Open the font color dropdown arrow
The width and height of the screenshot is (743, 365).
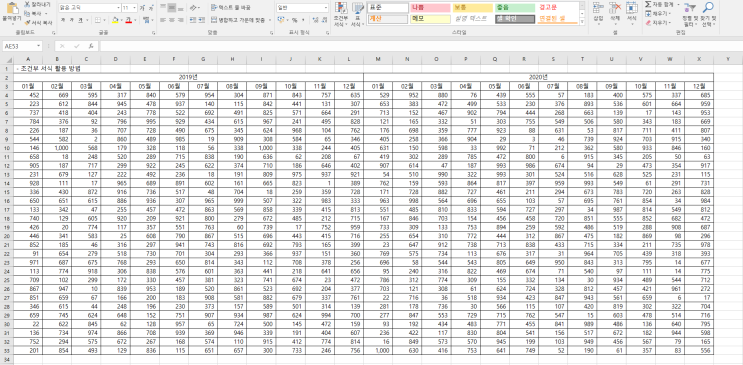point(135,20)
